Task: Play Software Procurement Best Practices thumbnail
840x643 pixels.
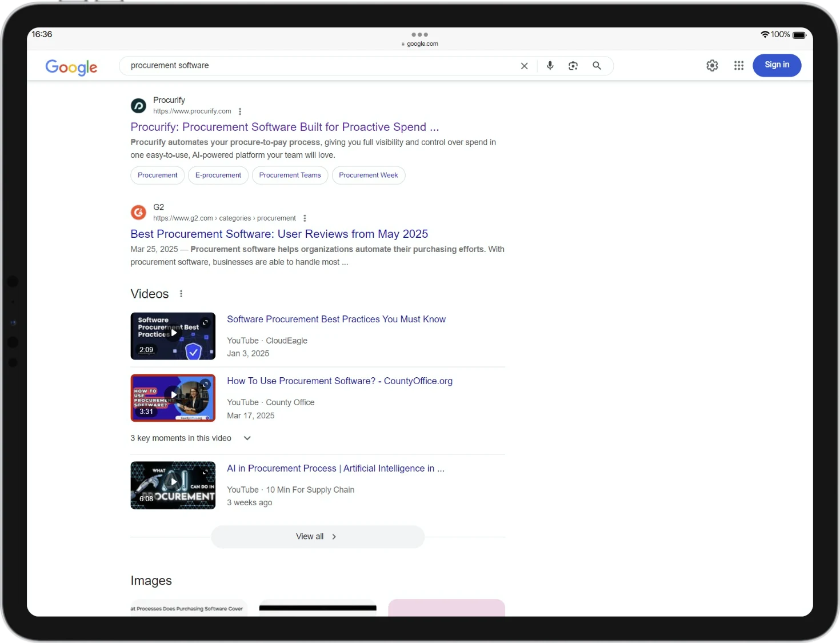Action: (173, 336)
